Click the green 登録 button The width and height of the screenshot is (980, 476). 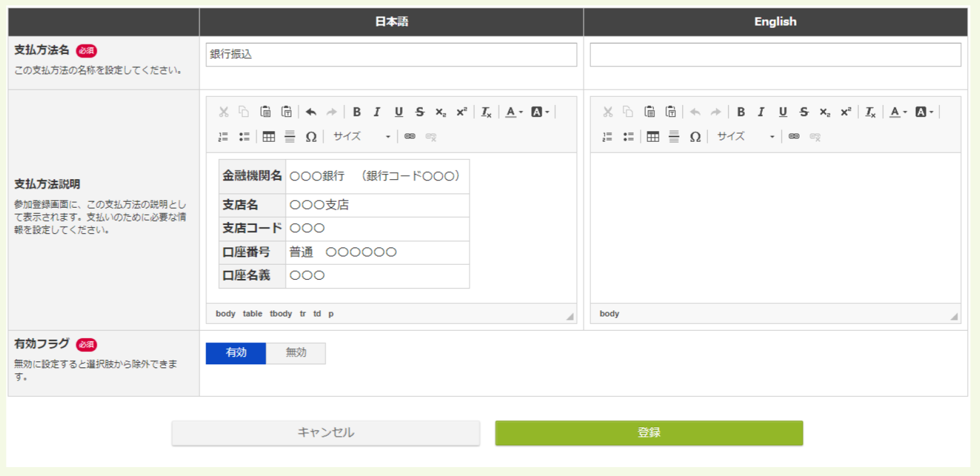[649, 433]
